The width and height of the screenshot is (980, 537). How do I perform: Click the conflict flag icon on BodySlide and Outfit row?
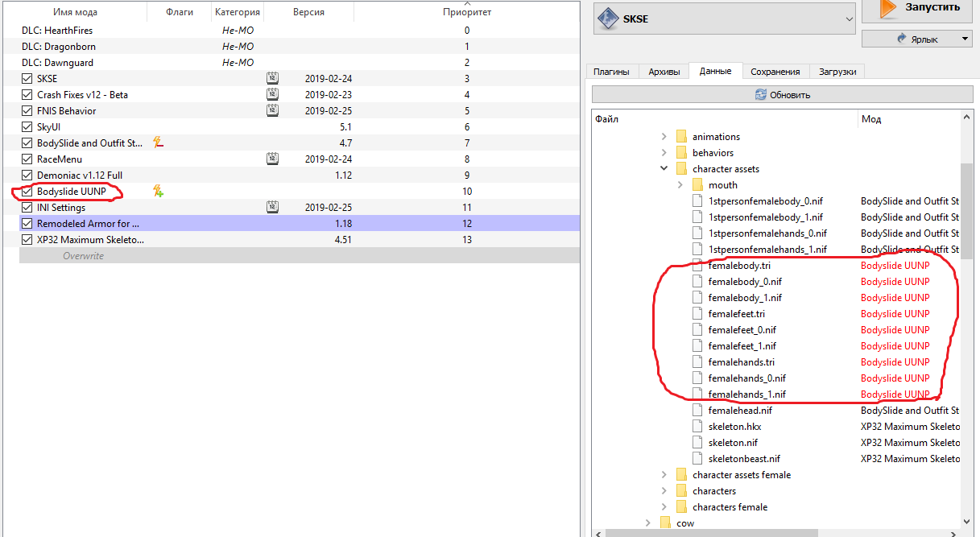[x=158, y=143]
